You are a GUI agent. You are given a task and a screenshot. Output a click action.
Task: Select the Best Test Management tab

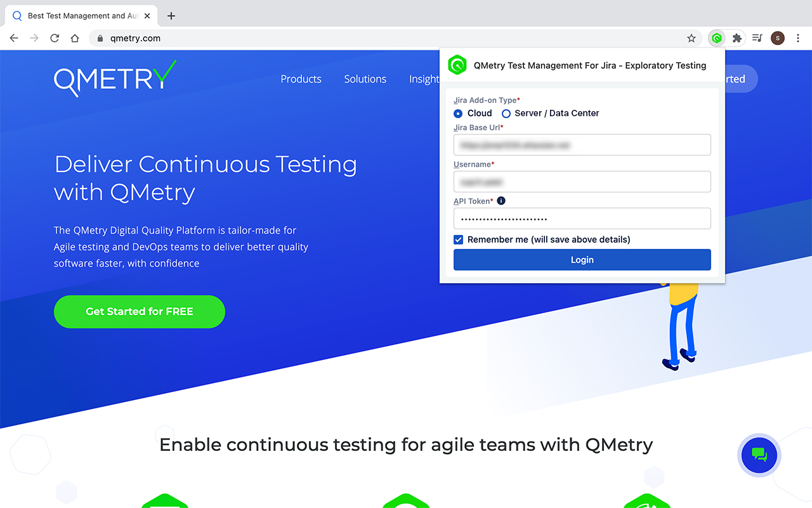click(x=82, y=16)
